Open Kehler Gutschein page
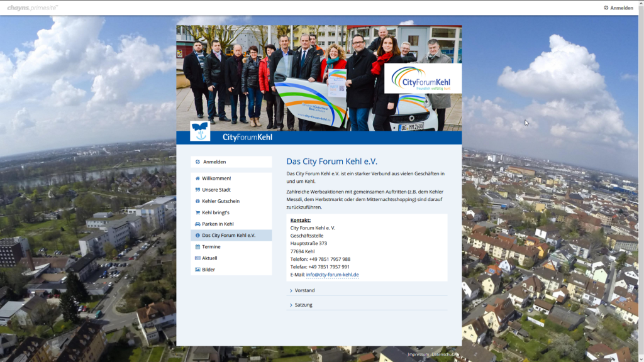Viewport: 644px width, 362px height. [x=231, y=201]
